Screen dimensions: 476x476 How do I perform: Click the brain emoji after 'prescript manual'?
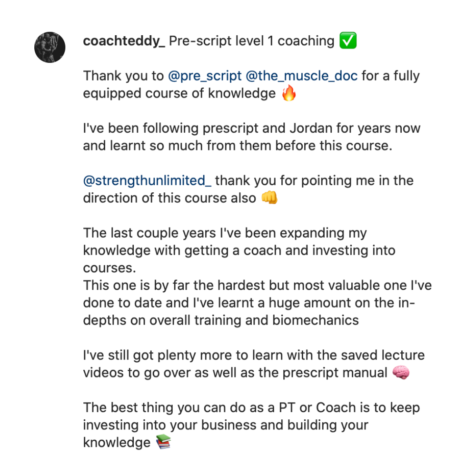coord(401,373)
